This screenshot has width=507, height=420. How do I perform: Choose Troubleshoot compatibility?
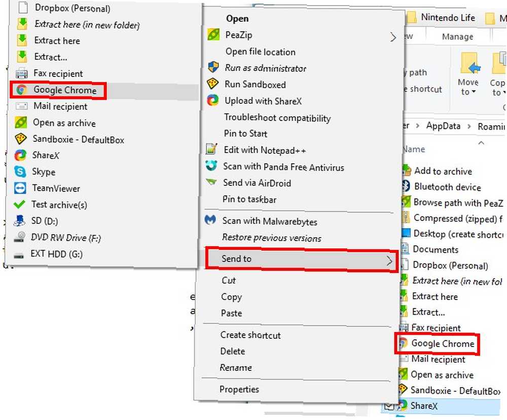coord(277,118)
